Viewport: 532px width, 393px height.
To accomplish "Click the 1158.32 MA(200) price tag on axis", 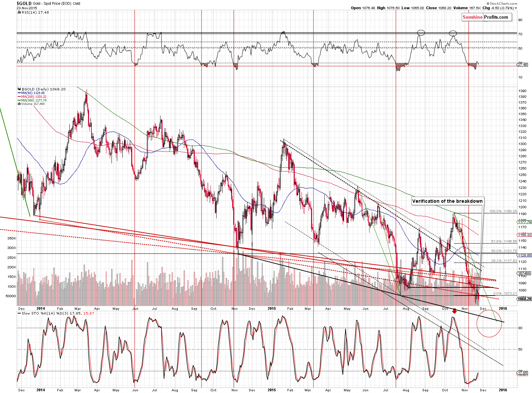I will click(525, 235).
